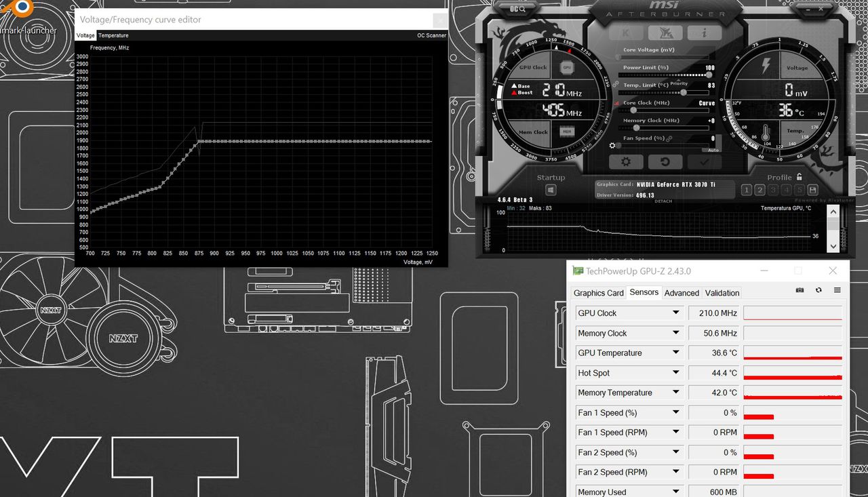The height and width of the screenshot is (497, 868).
Task: Click the monitoring graph scroll up arrow
Action: (x=833, y=213)
